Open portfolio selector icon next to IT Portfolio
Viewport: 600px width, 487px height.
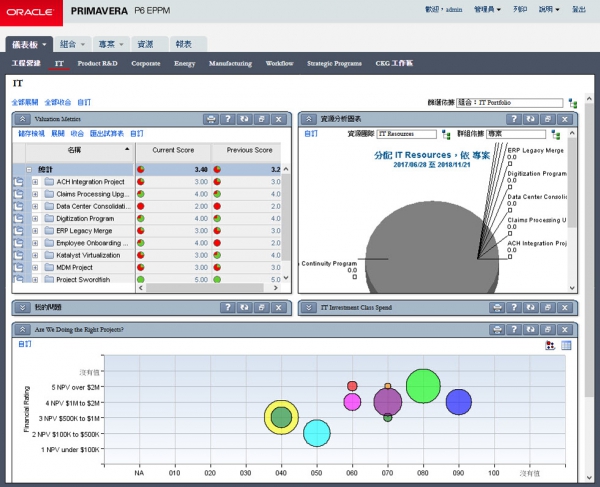pyautogui.click(x=573, y=103)
